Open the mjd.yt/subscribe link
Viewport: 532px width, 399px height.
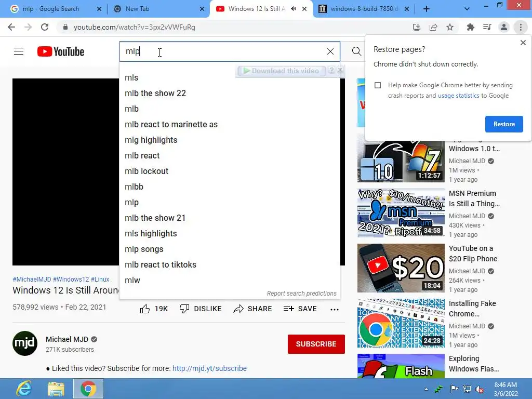tap(209, 368)
